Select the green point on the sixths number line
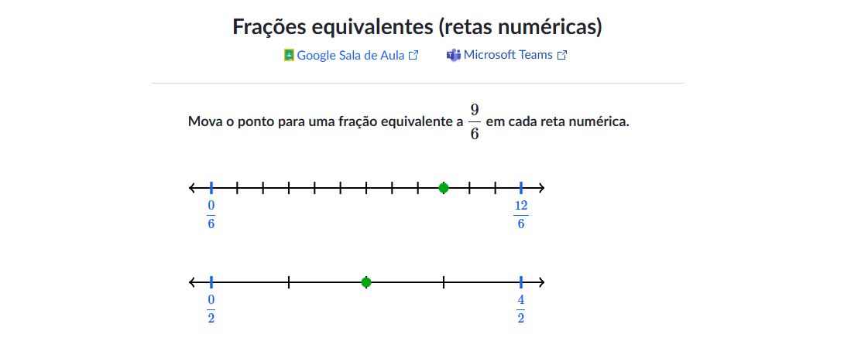The height and width of the screenshot is (338, 868). point(444,188)
